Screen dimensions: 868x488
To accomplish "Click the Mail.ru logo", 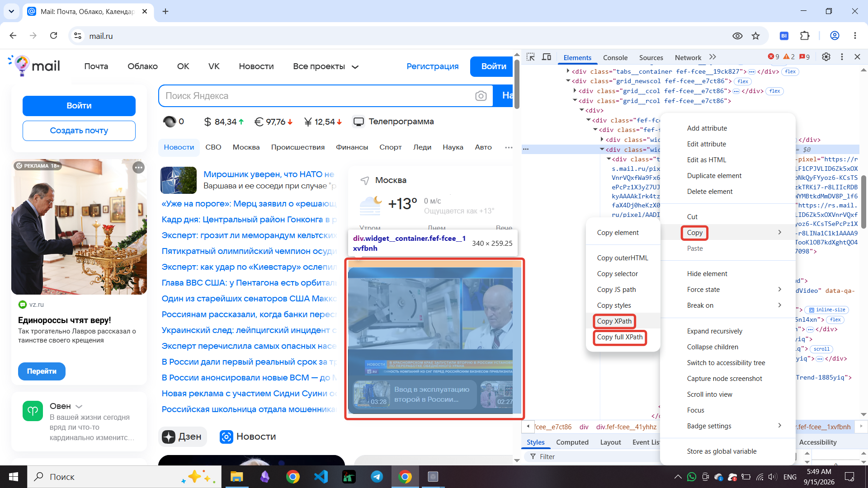I will (34, 66).
